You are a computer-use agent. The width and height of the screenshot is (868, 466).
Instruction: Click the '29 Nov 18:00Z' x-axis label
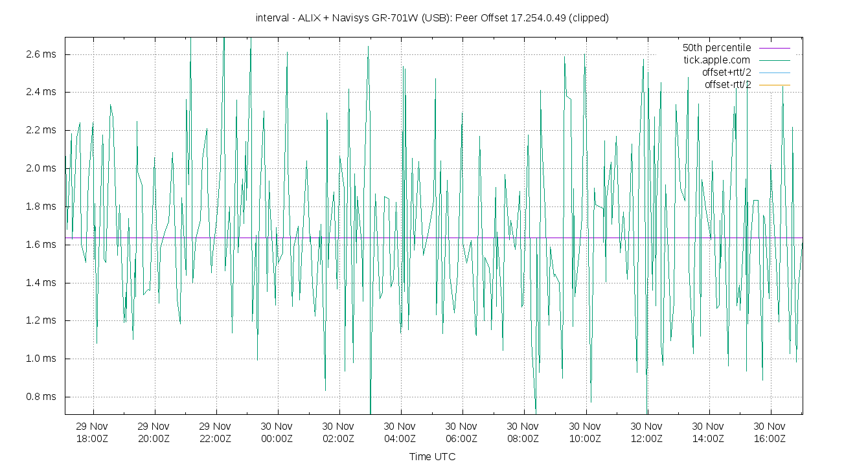click(92, 432)
